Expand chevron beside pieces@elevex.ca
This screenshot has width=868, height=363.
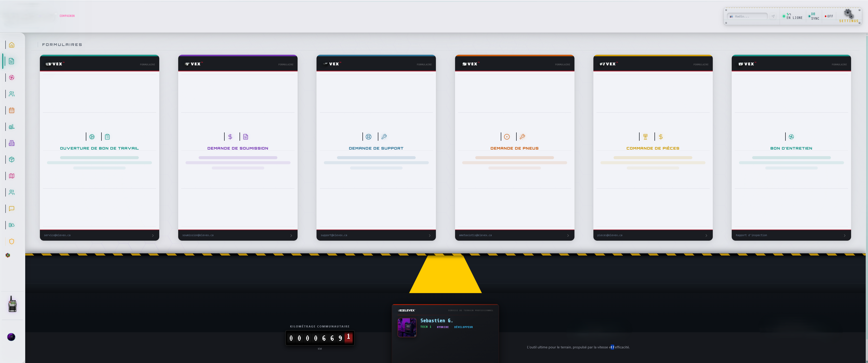(x=707, y=235)
